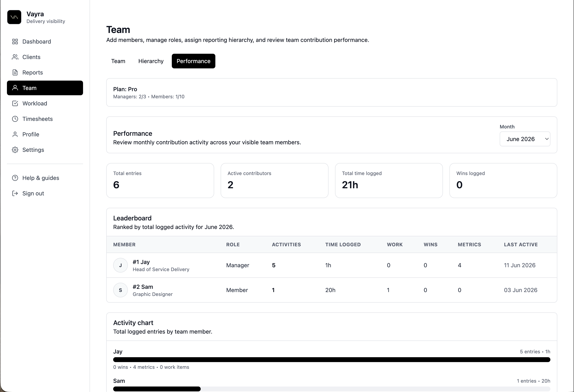This screenshot has width=574, height=392.
Task: Click the Dashboard grid icon
Action: click(x=15, y=42)
